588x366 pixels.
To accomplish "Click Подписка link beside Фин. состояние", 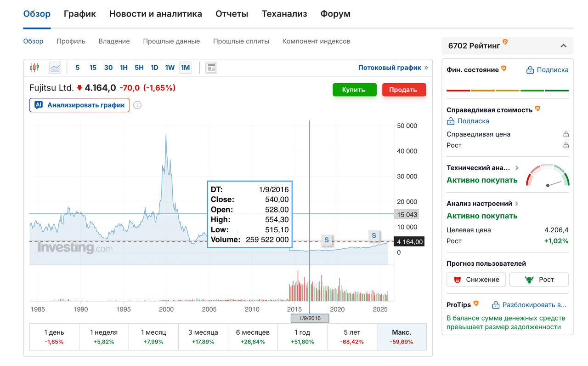I will [547, 70].
